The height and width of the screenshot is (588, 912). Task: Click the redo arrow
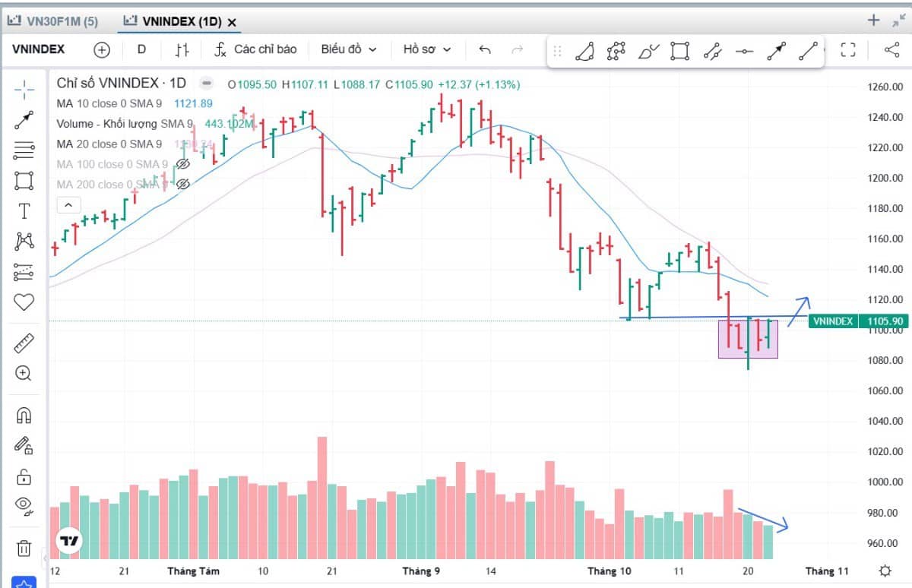pos(518,49)
